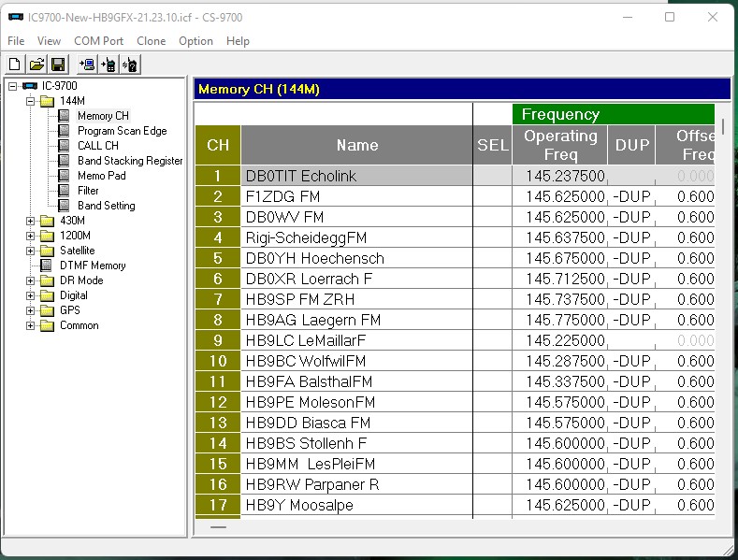This screenshot has width=738, height=560.
Task: Click the DR Mode folder icon
Action: pyautogui.click(x=47, y=281)
